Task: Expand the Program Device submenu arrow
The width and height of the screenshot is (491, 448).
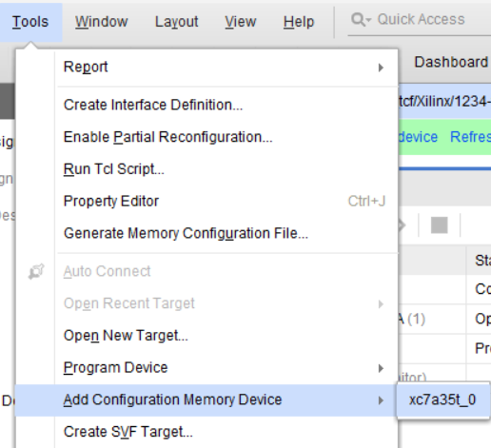Action: pos(381,368)
